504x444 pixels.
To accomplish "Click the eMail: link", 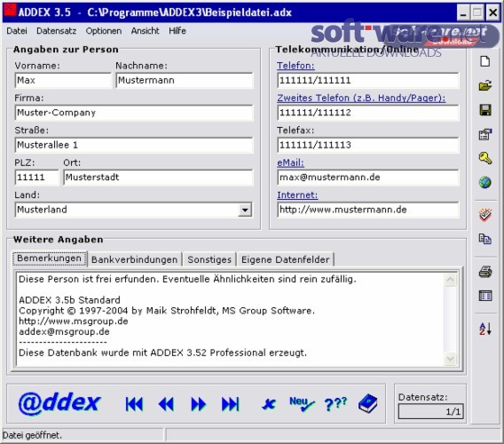I will tap(290, 163).
